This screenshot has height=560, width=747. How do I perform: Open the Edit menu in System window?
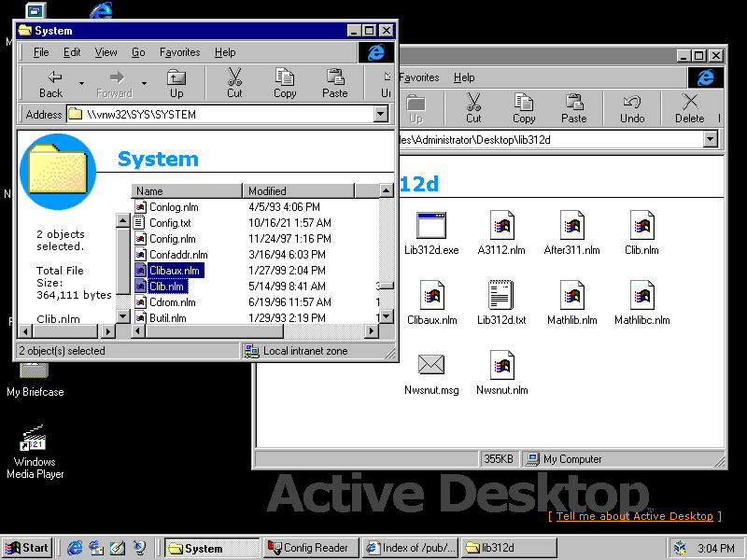click(72, 52)
